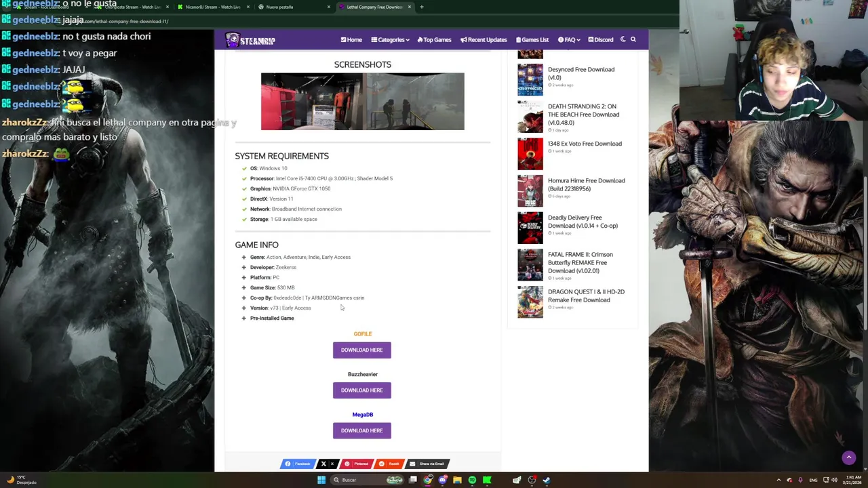The width and height of the screenshot is (868, 488).
Task: Expand the Pre-Installed Game plus icon
Action: [x=244, y=319]
